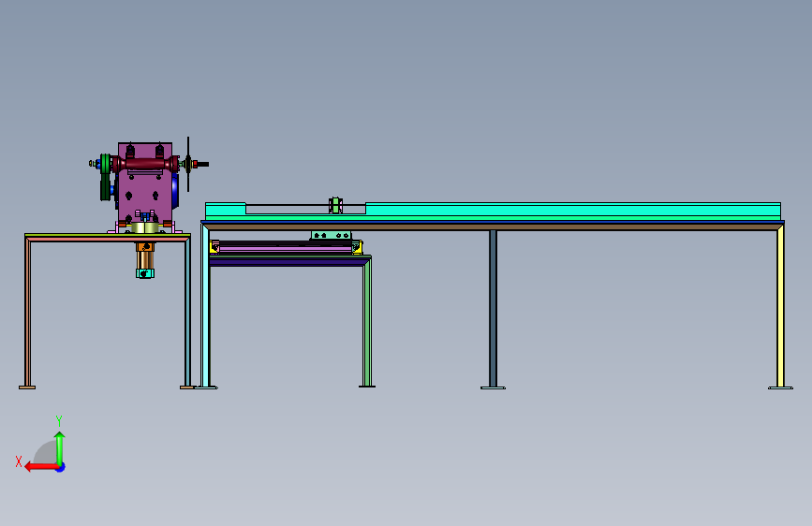Image resolution: width=812 pixels, height=526 pixels.
Task: Select the brown tabletop edge of long table
Action: [x=493, y=226]
